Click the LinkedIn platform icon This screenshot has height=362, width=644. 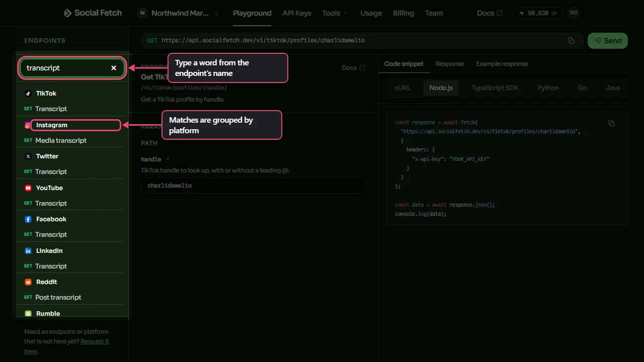(28, 251)
